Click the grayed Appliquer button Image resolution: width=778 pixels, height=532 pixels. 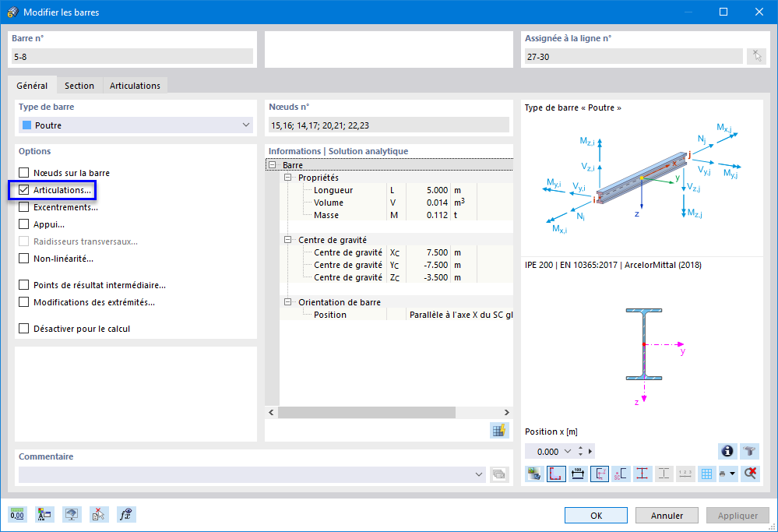click(x=738, y=515)
